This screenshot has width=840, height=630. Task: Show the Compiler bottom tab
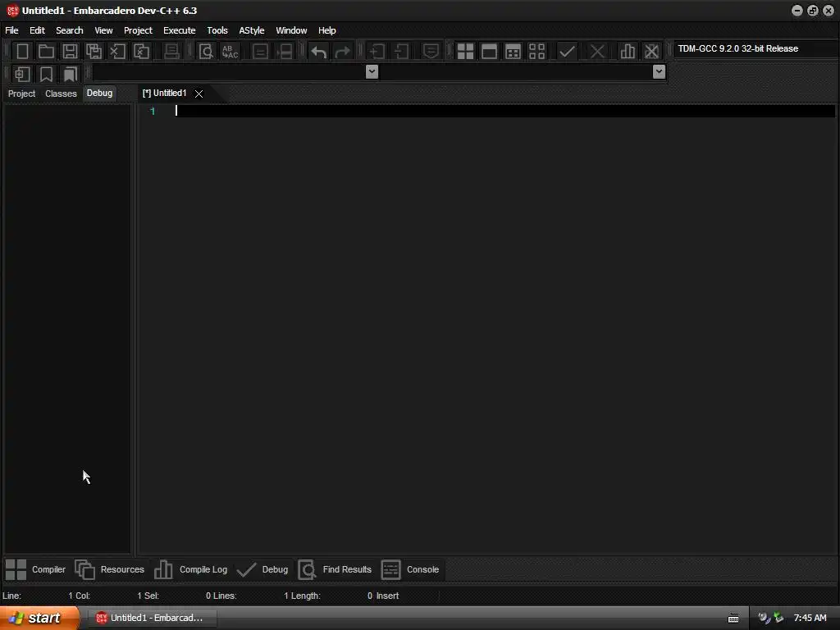(x=36, y=569)
